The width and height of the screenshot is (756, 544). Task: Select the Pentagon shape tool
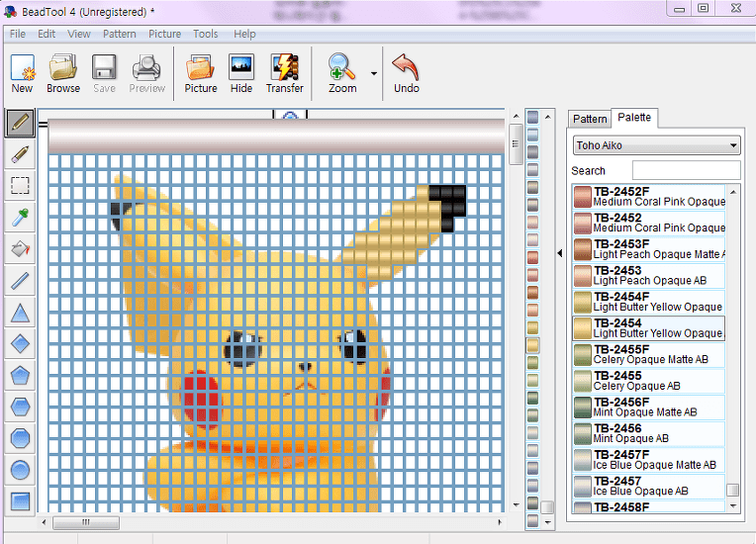click(20, 375)
